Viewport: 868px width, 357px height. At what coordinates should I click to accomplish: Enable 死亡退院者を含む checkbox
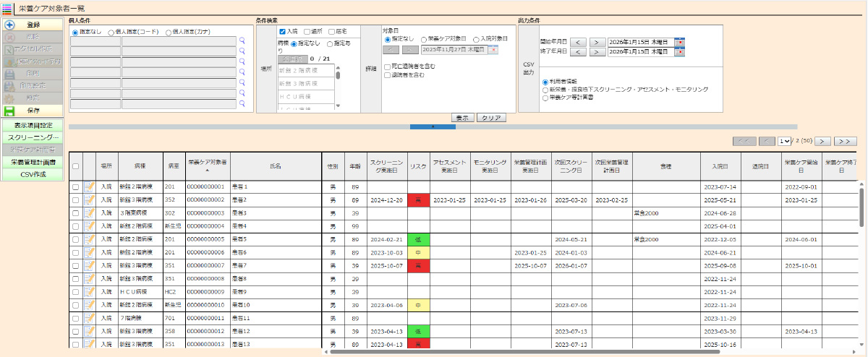[388, 66]
